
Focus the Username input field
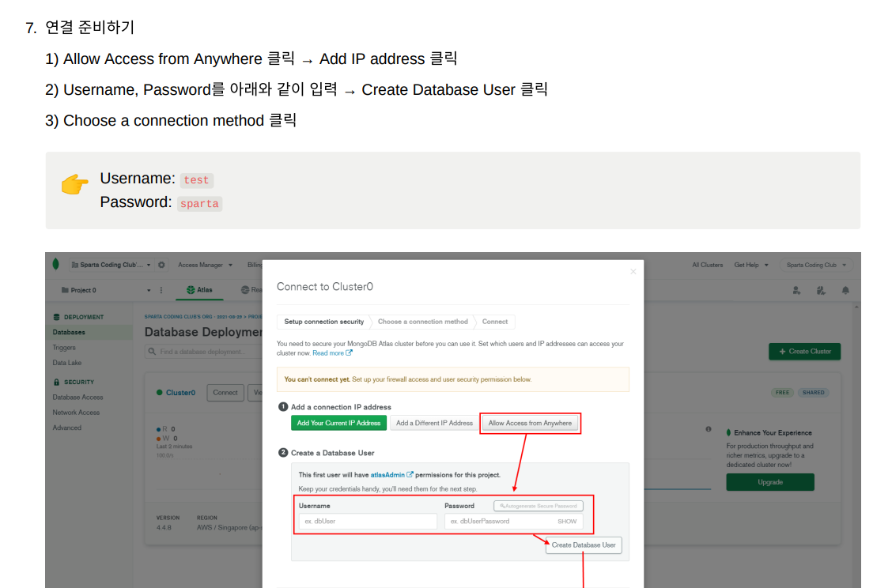pos(368,521)
